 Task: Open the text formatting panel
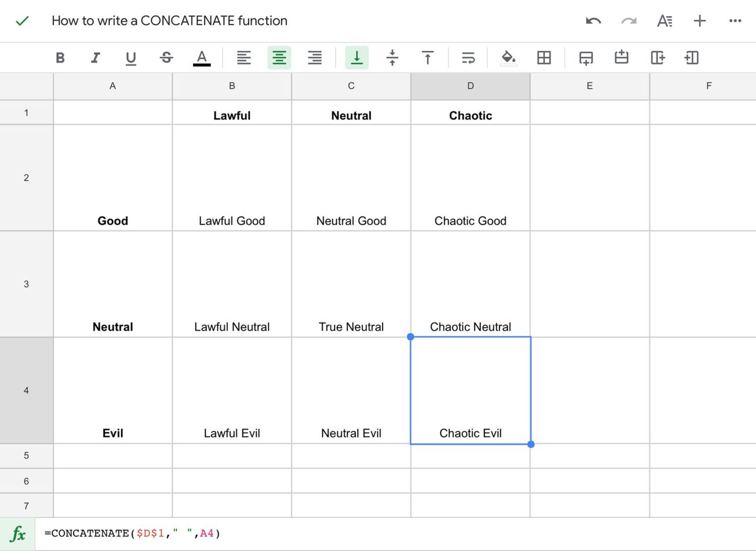(x=665, y=21)
